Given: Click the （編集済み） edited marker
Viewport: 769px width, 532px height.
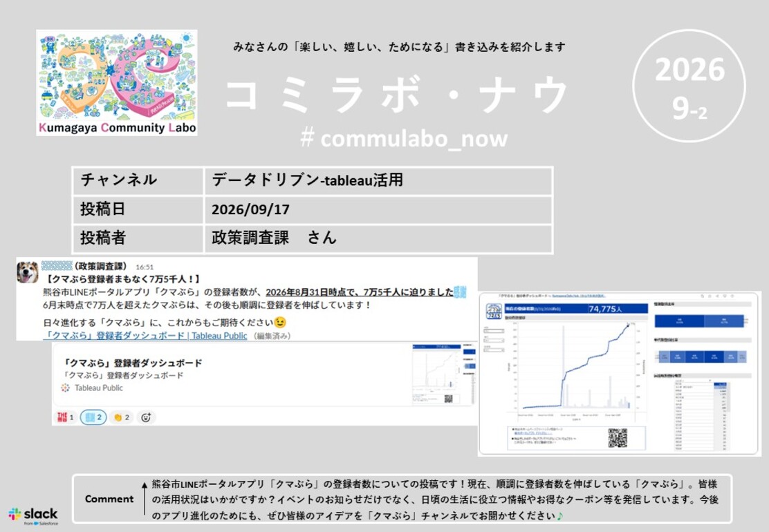Looking at the screenshot, I should [x=272, y=336].
